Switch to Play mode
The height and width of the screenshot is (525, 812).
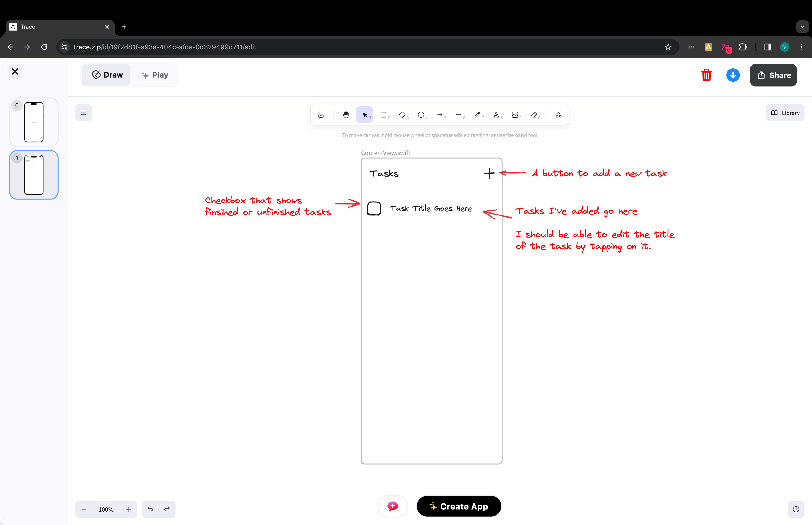tap(154, 75)
